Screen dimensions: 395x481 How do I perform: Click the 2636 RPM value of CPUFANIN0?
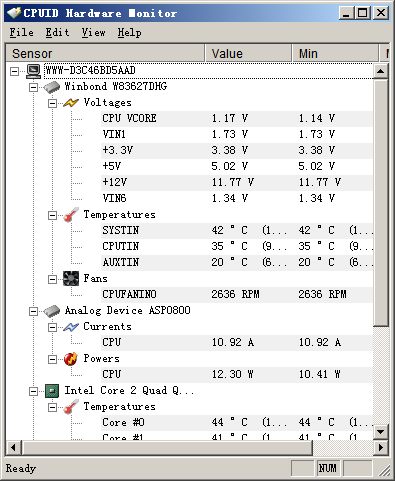pos(235,294)
